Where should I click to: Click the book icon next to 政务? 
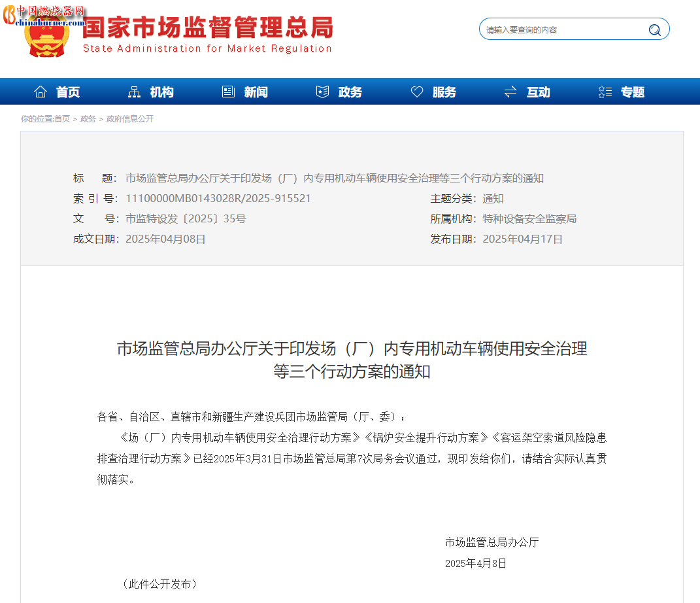(322, 92)
